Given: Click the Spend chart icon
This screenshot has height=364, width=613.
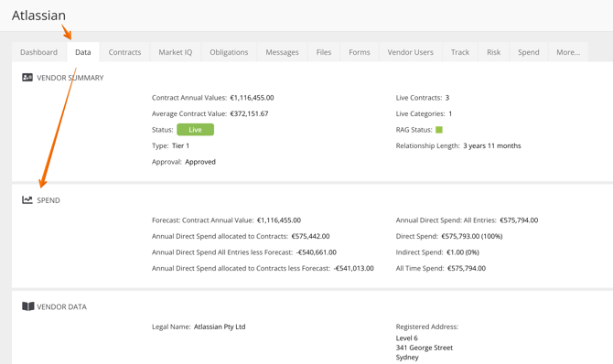Looking at the screenshot, I should pyautogui.click(x=27, y=199).
